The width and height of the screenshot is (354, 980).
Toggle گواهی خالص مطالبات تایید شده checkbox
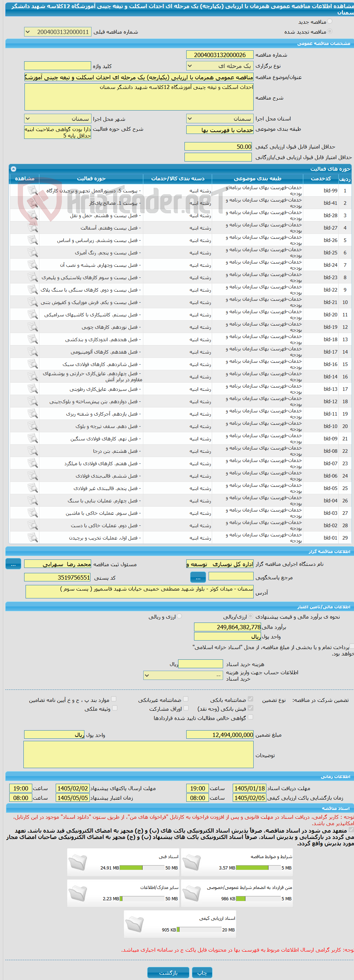[250, 717]
